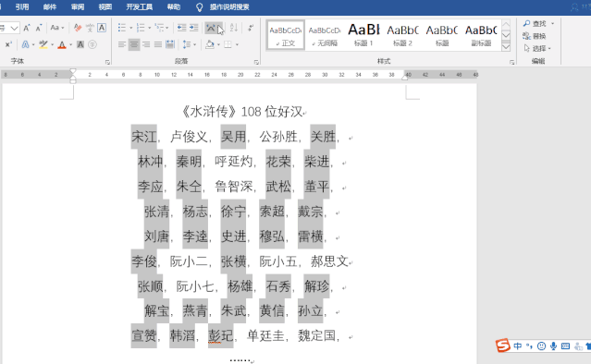Open the numbering library dropdown arrow
The width and height of the screenshot is (591, 364).
(x=149, y=28)
